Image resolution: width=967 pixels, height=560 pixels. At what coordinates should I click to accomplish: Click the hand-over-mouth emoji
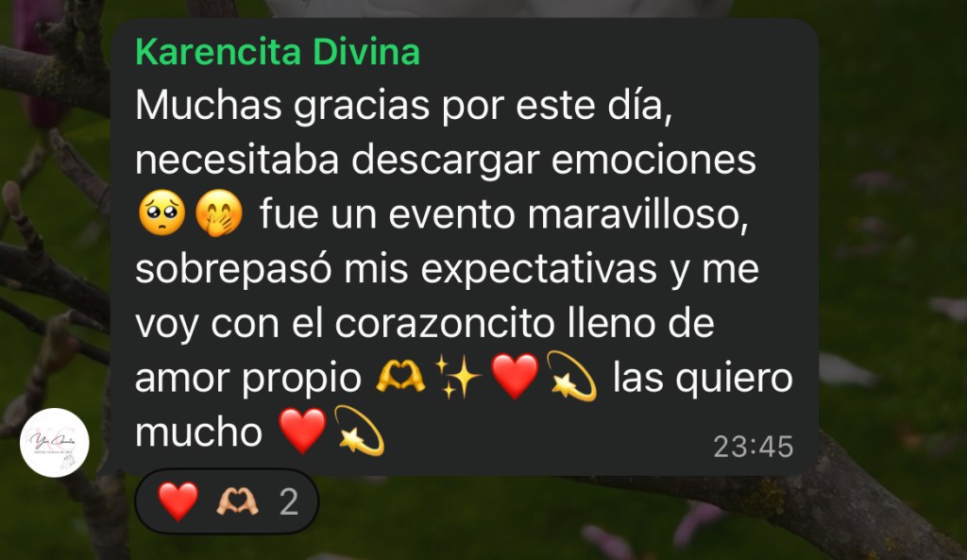(x=219, y=213)
